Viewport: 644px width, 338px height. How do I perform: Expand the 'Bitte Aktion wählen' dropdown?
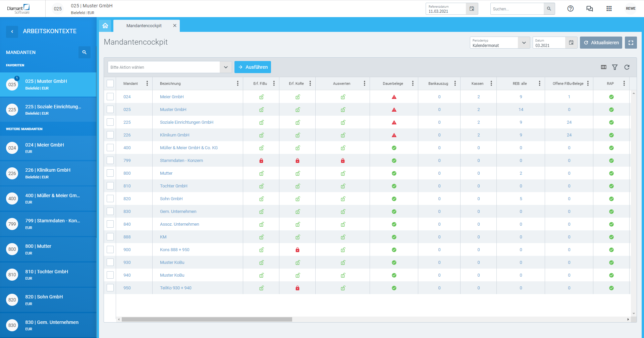pos(226,67)
